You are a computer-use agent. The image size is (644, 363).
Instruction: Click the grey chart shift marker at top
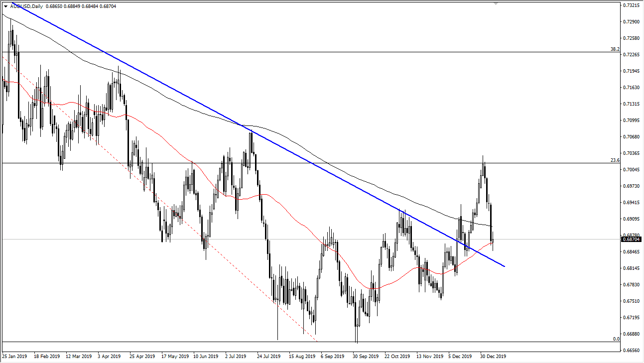tap(496, 3)
